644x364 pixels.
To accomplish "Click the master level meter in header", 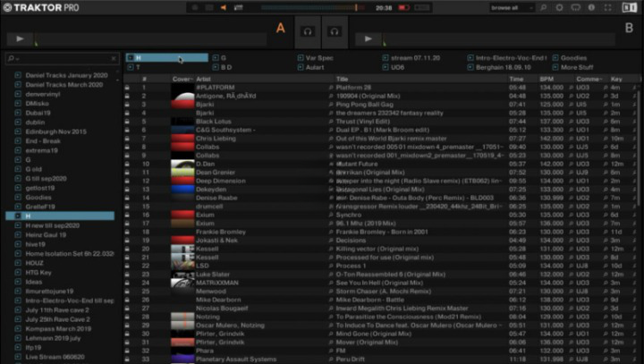I will [x=312, y=7].
